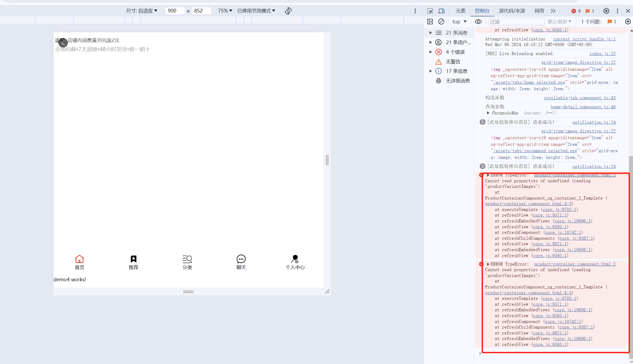The image size is (633, 364).
Task: Switch to the 网络 tab
Action: point(539,11)
